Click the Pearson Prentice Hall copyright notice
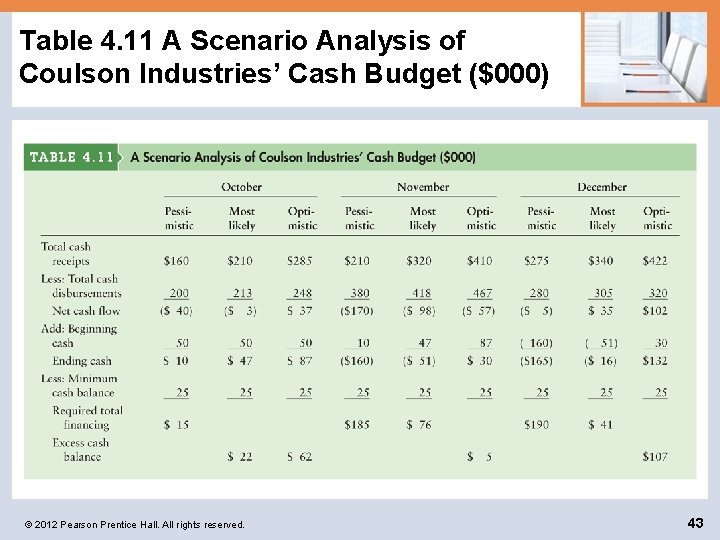This screenshot has height=540, width=720. tap(135, 524)
